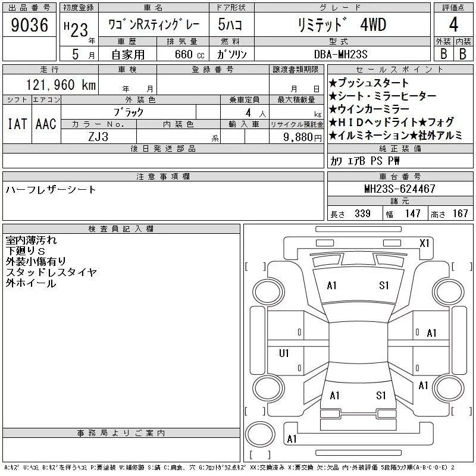Select the interior grade B under 内装
Image resolution: width=476 pixels, height=476 pixels.
463,54
